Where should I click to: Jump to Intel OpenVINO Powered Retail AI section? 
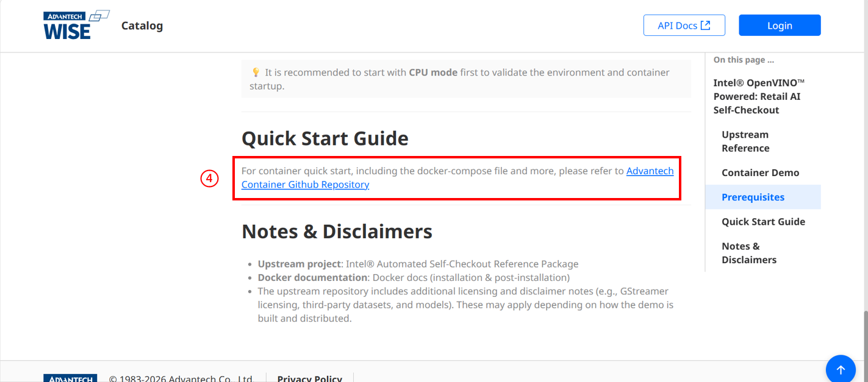pyautogui.click(x=759, y=96)
